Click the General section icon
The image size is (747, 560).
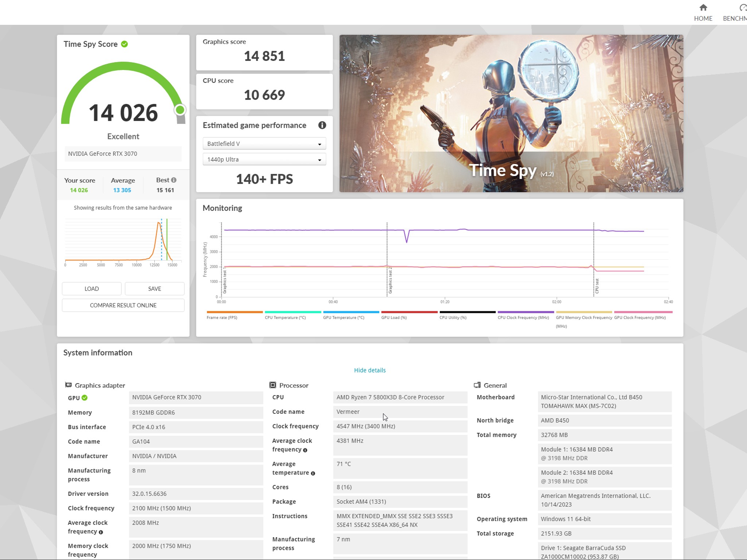point(477,385)
